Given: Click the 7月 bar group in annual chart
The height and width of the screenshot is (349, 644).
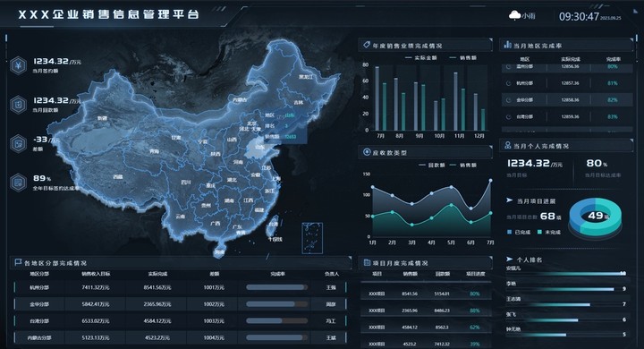Looking at the screenshot, I should coord(381,98).
